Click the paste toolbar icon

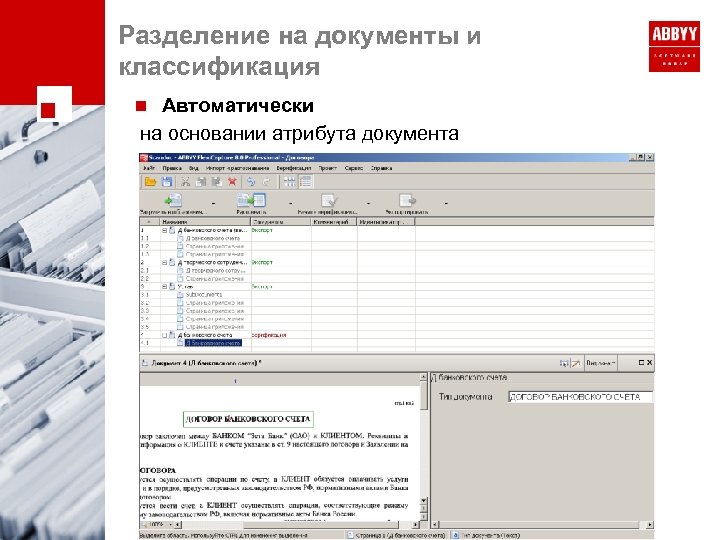click(x=216, y=182)
